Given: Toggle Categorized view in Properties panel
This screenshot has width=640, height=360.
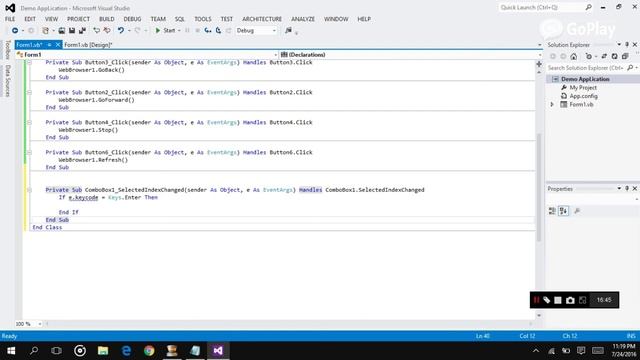Looking at the screenshot, I should point(552,211).
